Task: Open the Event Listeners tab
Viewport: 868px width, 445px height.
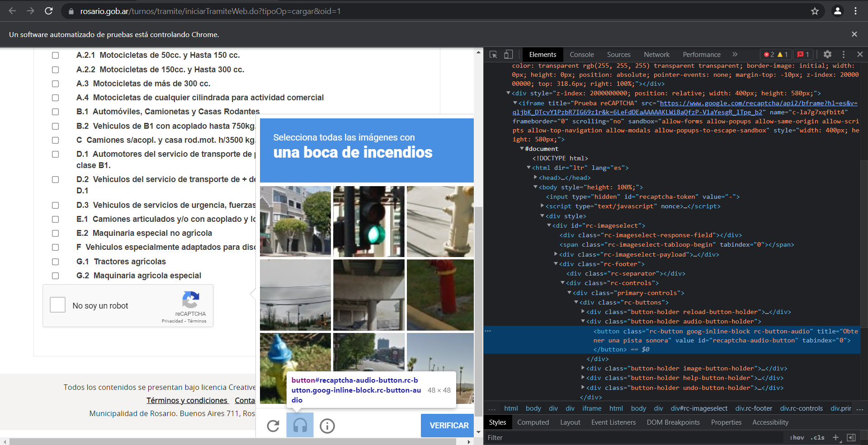Action: point(613,422)
